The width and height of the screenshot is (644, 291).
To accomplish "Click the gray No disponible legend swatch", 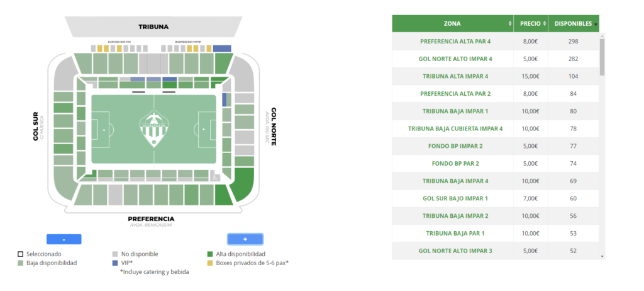I will pos(114,254).
